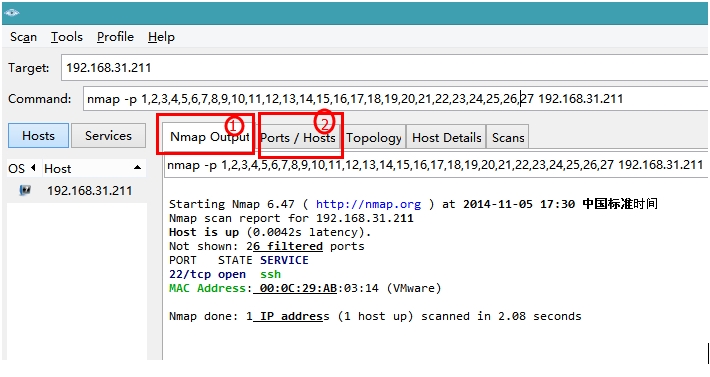Click the Zenmap eye icon in title bar
The image size is (710, 377).
click(x=11, y=13)
